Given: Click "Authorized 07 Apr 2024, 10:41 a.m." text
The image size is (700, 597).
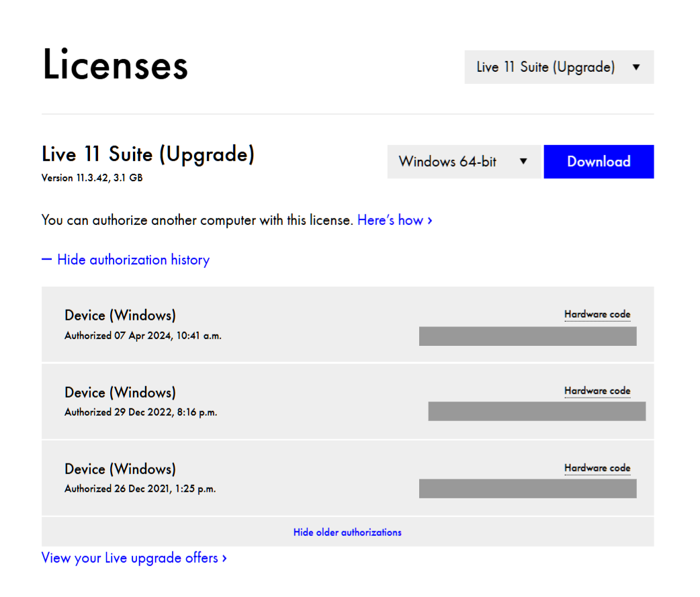Looking at the screenshot, I should (143, 336).
